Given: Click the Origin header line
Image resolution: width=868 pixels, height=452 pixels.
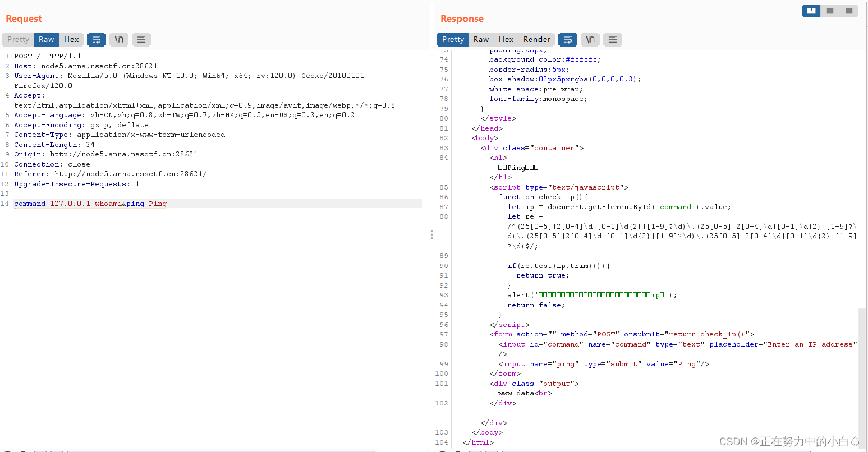Looking at the screenshot, I should [106, 154].
